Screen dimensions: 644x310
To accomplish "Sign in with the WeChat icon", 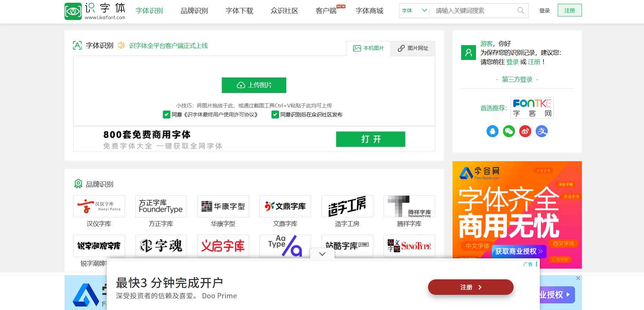I will tap(508, 131).
